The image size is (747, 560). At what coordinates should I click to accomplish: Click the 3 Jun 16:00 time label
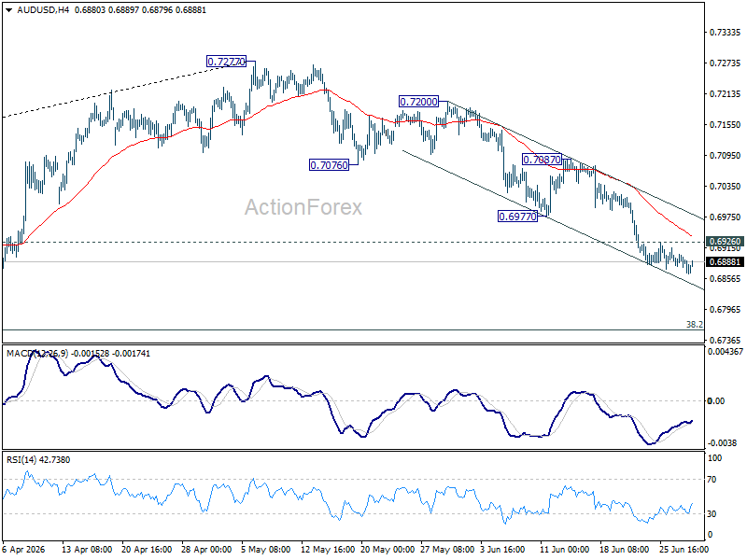click(x=502, y=549)
